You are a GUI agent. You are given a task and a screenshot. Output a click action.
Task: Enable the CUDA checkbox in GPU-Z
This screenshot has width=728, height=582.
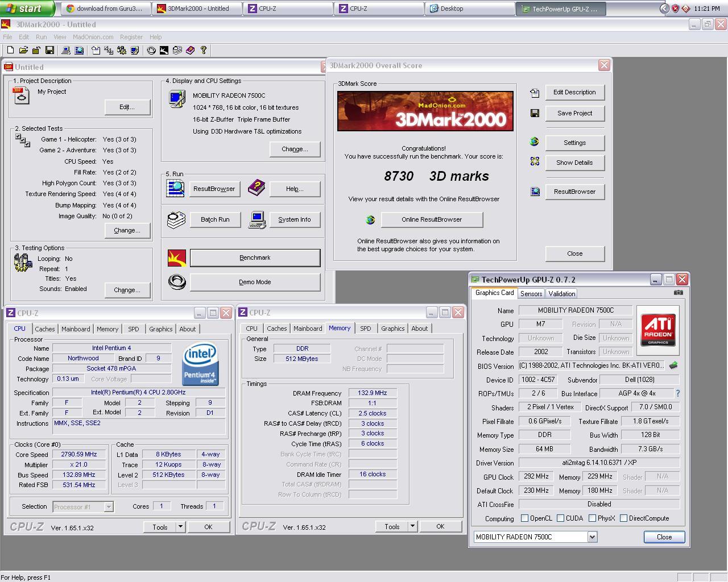pyautogui.click(x=560, y=518)
